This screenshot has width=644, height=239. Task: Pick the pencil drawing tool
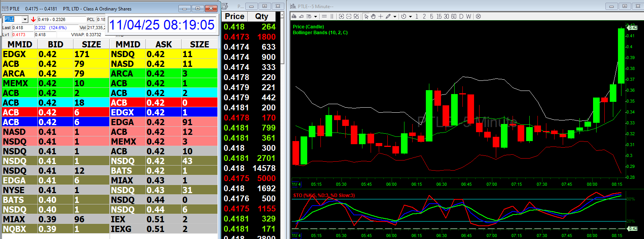click(388, 16)
